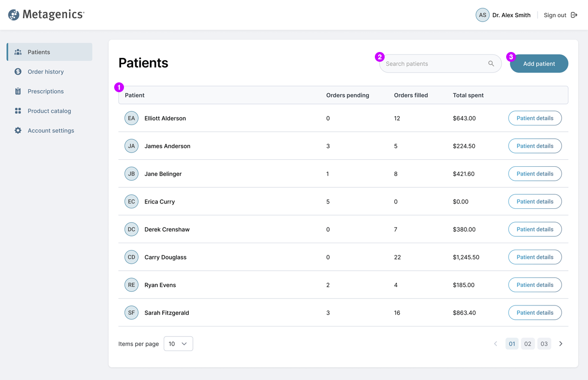Jump to page 03 of patients
The height and width of the screenshot is (380, 588).
tap(544, 344)
